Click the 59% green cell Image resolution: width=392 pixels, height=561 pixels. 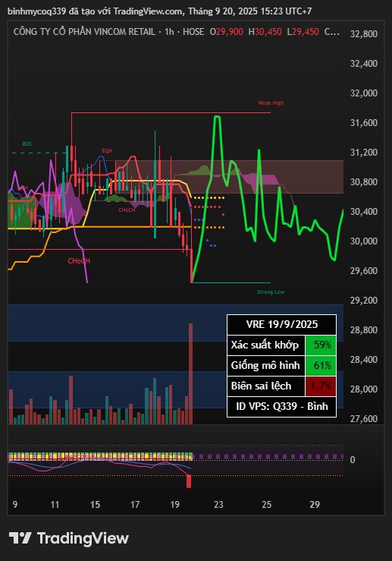[x=321, y=345]
